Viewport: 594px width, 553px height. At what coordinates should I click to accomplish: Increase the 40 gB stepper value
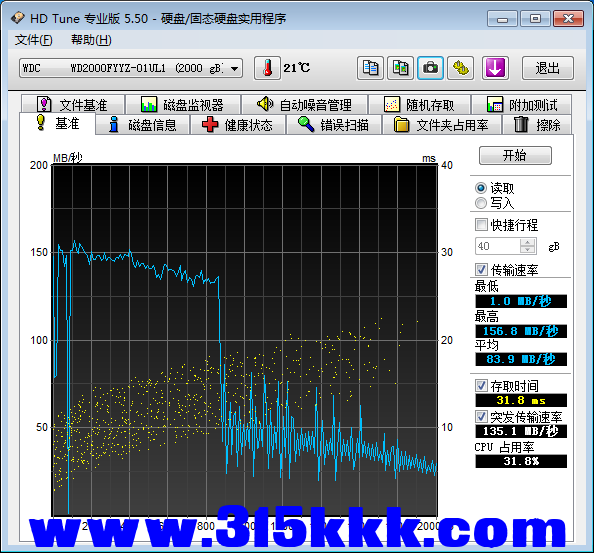coord(527,242)
